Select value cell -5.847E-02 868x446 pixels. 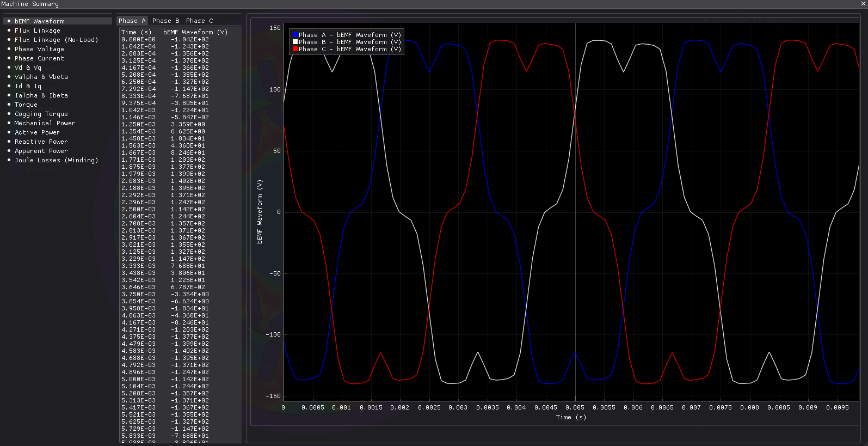189,117
